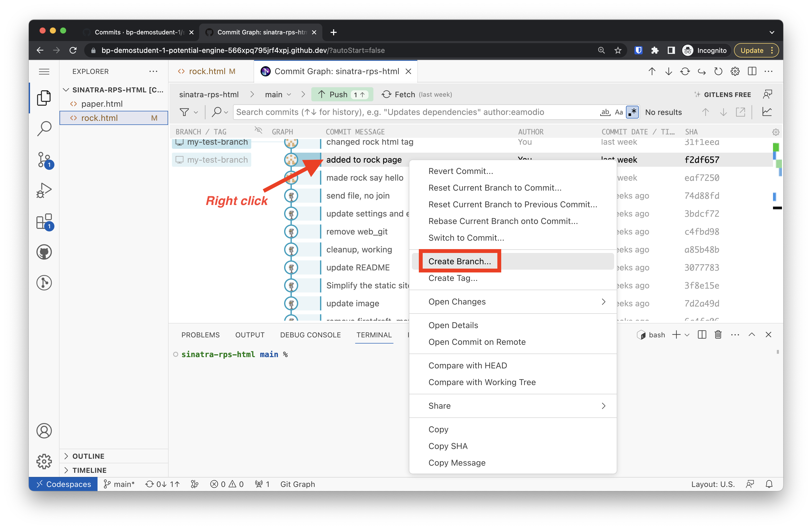Kill terminal with the trash icon
Viewport: 812px width, 529px height.
(x=718, y=335)
